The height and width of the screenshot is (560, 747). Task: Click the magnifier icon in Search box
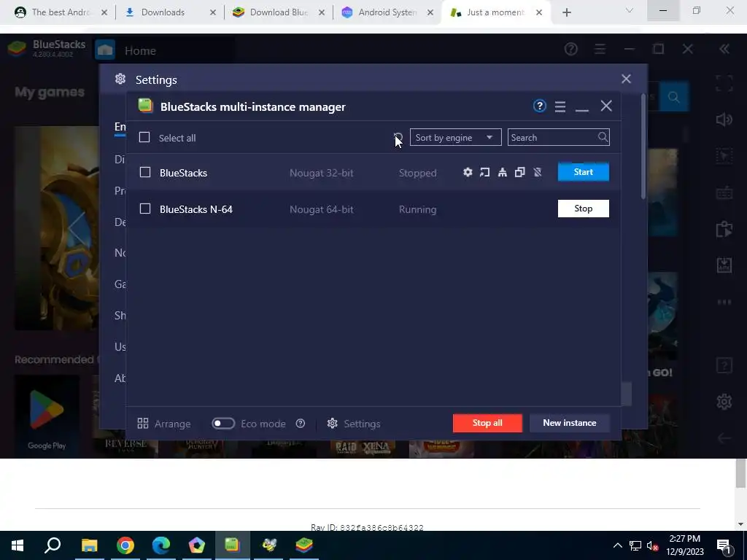(x=603, y=137)
